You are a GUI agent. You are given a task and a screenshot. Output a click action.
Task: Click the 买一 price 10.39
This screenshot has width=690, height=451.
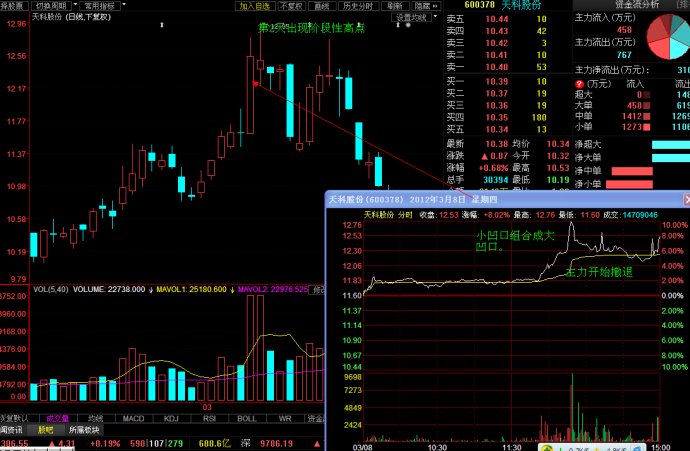point(497,81)
